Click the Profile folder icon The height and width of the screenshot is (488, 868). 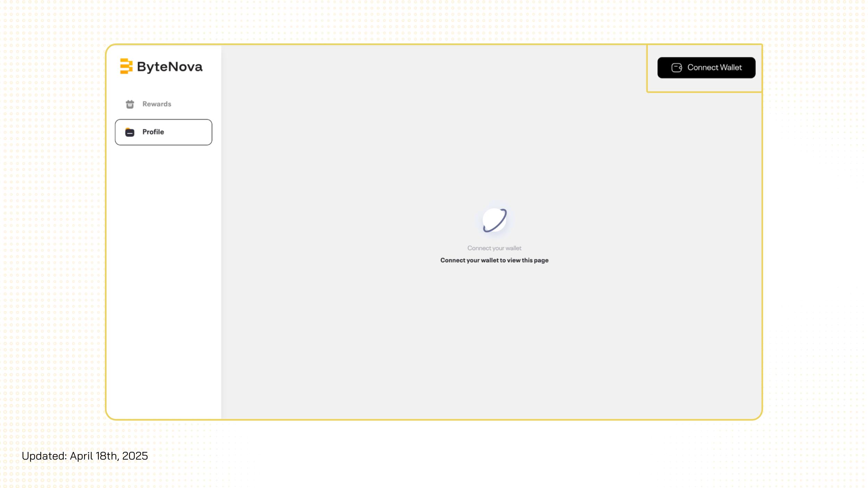point(130,132)
